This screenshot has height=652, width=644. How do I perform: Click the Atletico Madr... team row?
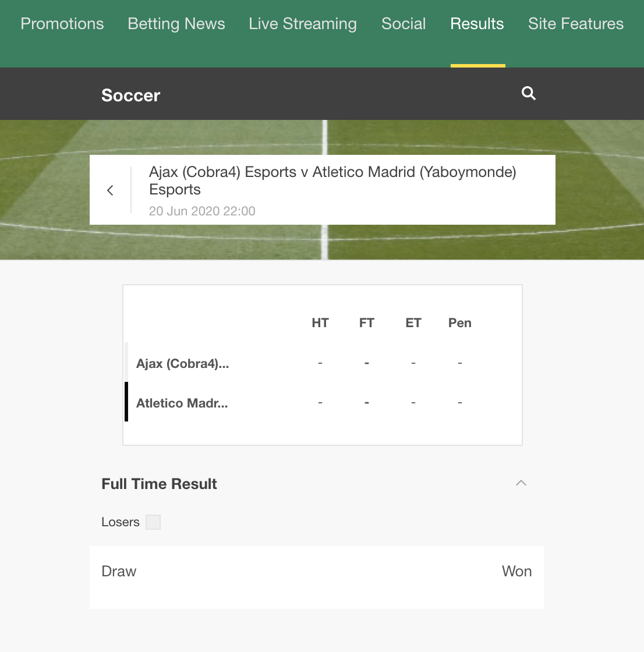point(323,402)
